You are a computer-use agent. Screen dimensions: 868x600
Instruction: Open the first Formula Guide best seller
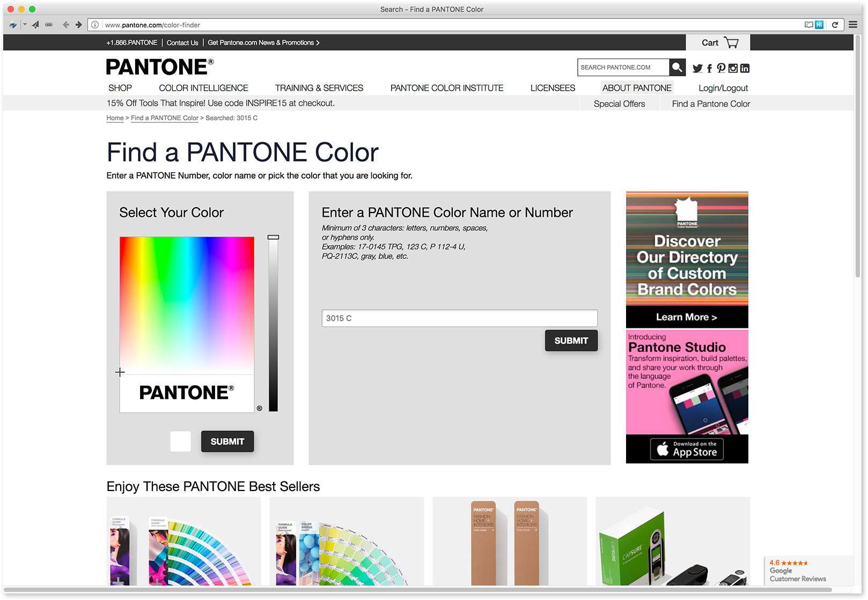[x=183, y=541]
